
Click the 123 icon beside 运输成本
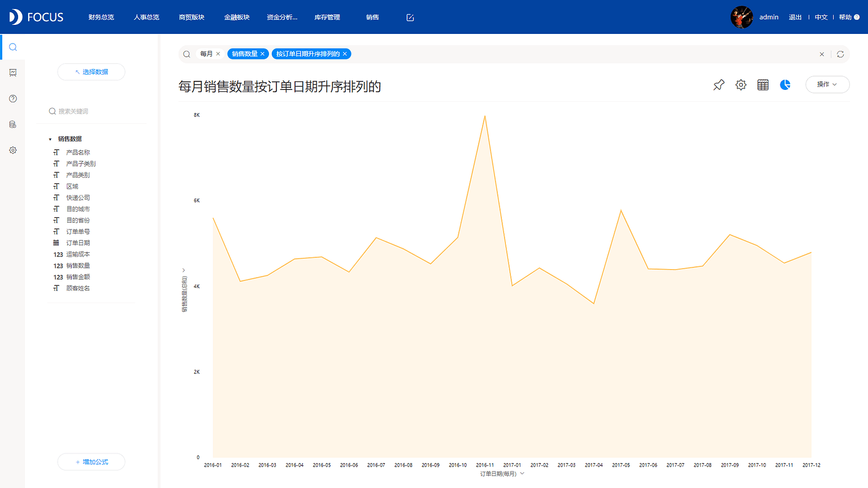pos(58,254)
